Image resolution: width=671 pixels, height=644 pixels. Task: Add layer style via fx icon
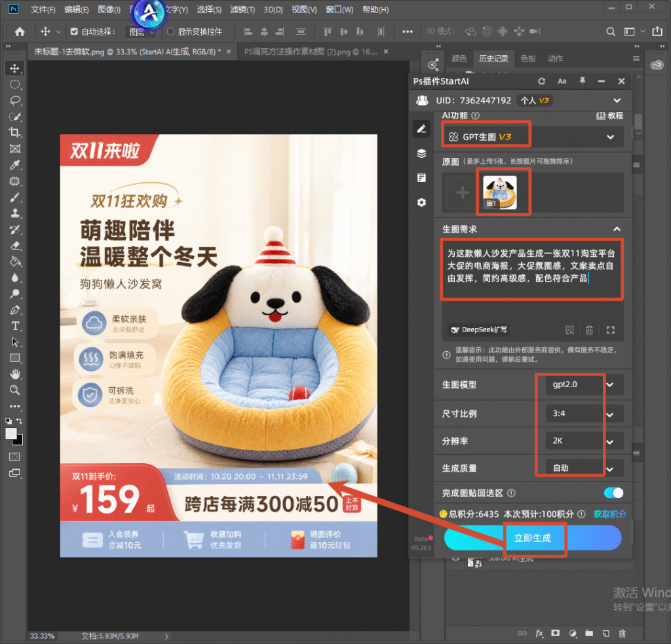(539, 634)
